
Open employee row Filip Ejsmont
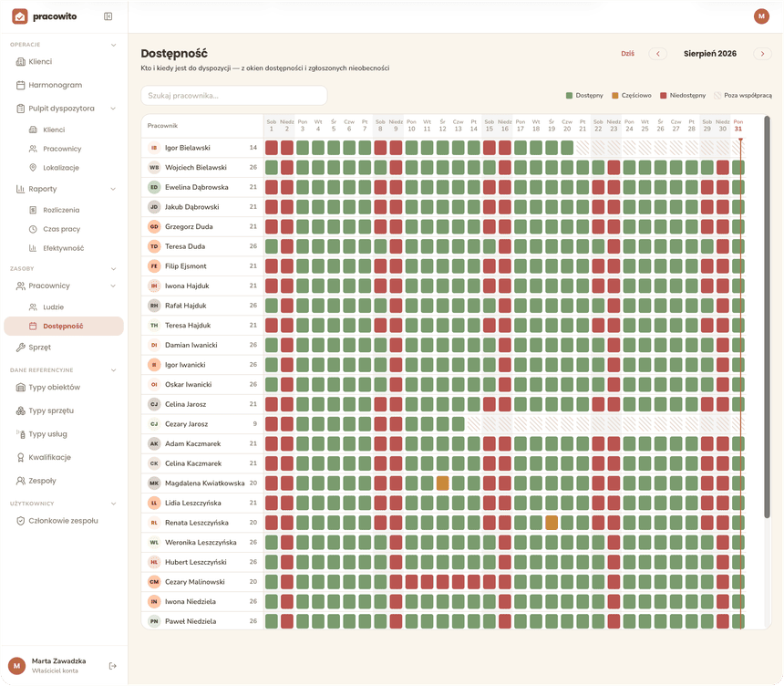pyautogui.click(x=202, y=266)
